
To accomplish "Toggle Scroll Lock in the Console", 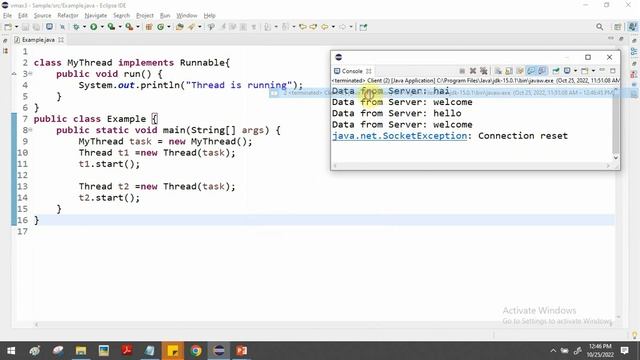I will (x=509, y=71).
